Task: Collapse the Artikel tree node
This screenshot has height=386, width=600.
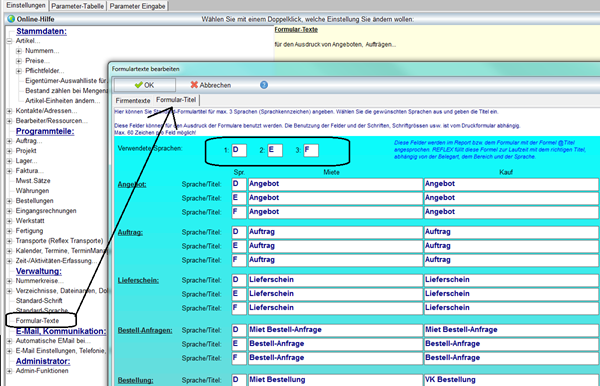Action: 10,41
